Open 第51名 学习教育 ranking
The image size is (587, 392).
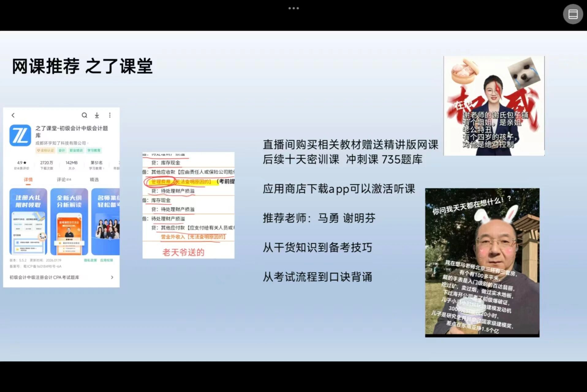[x=96, y=165]
